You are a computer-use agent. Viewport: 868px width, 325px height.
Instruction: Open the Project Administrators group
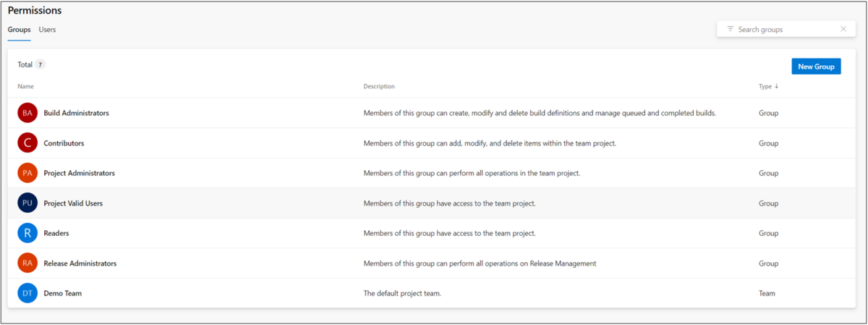pyautogui.click(x=79, y=173)
